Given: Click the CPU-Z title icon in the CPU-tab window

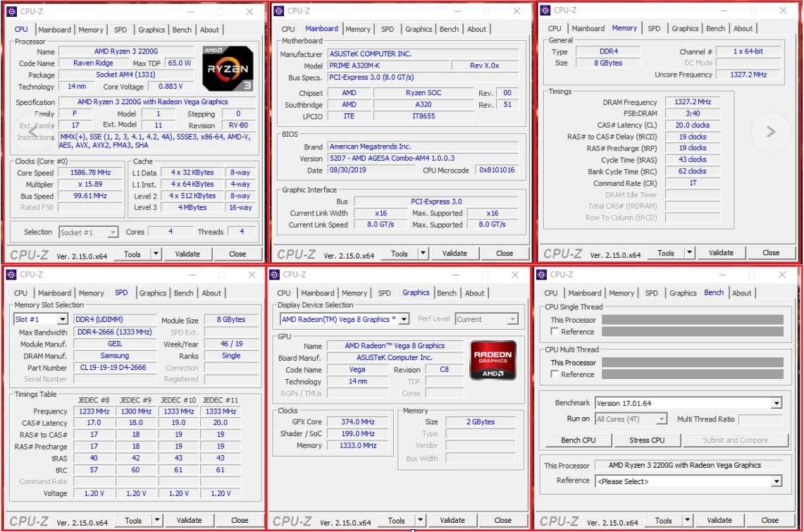Looking at the screenshot, I should (x=11, y=11).
